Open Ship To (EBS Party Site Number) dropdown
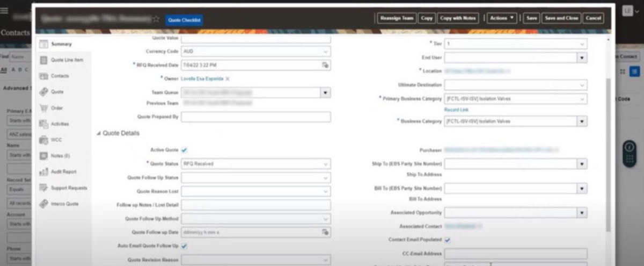The width and height of the screenshot is (644, 266). tap(582, 164)
